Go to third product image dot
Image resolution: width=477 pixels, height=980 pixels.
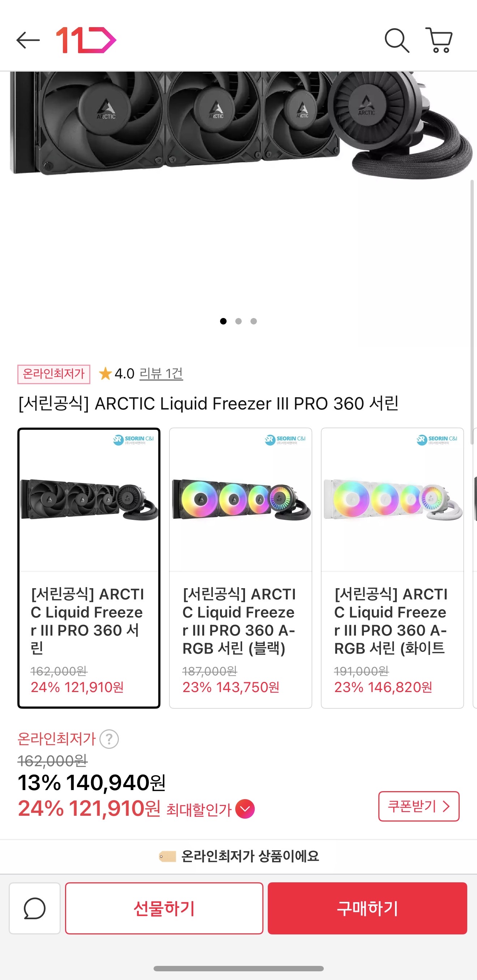(254, 321)
